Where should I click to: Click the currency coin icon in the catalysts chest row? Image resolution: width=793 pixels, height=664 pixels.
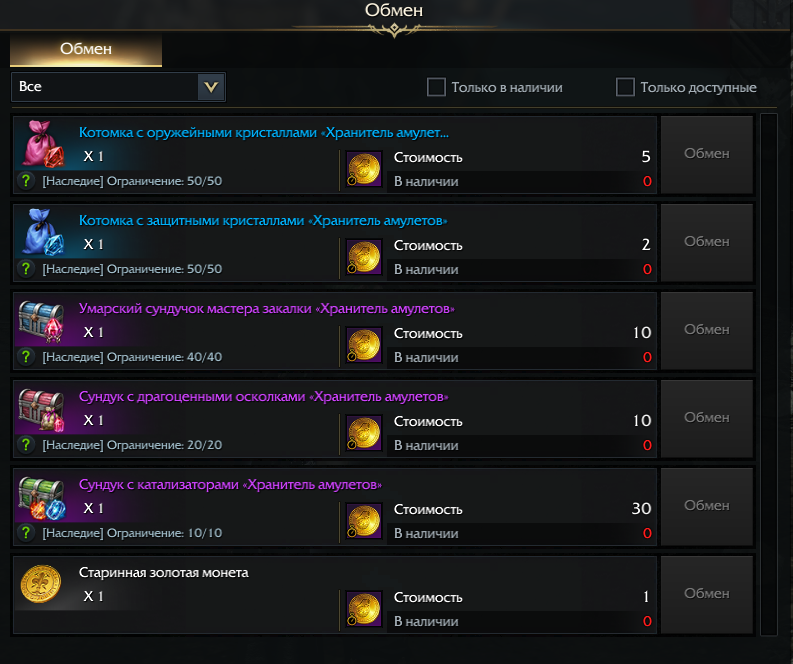pyautogui.click(x=364, y=521)
